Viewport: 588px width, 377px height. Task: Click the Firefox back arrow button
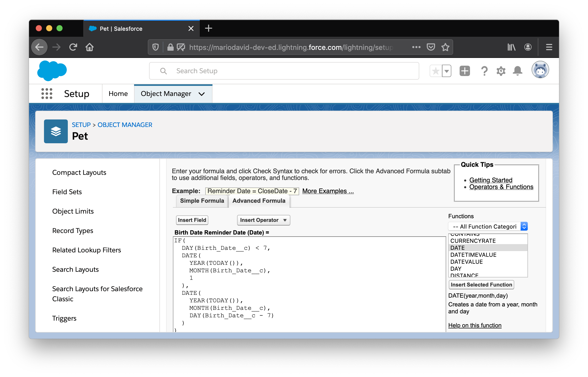coord(39,47)
